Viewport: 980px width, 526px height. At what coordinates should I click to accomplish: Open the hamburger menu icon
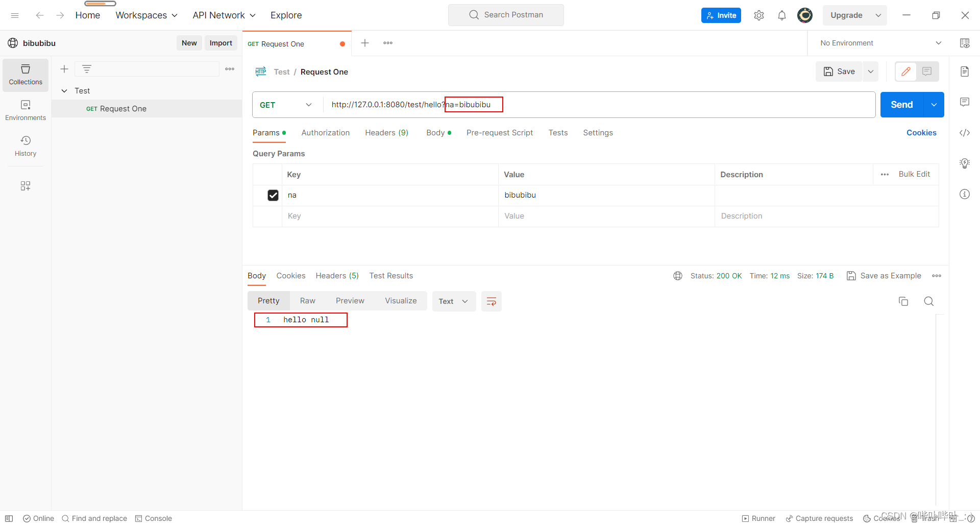pos(15,15)
